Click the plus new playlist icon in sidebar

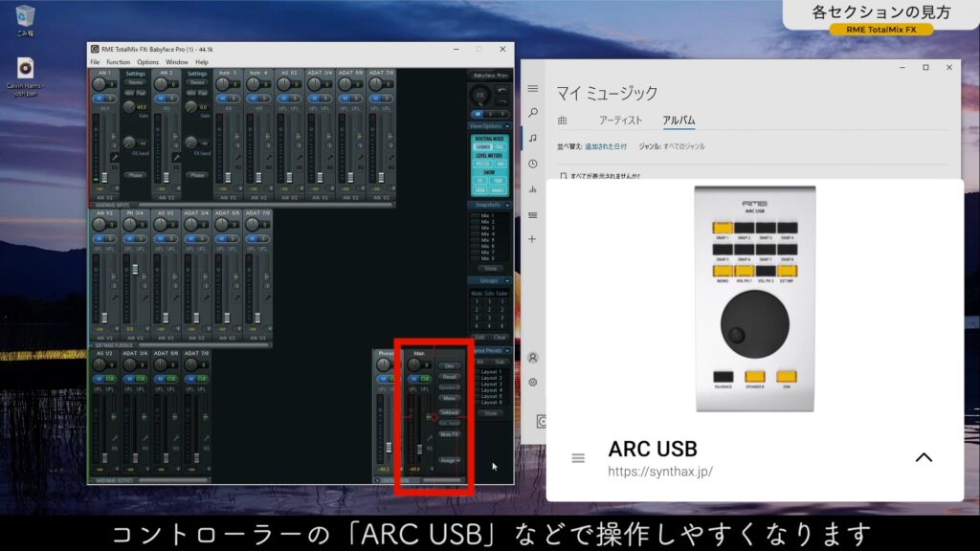[532, 239]
